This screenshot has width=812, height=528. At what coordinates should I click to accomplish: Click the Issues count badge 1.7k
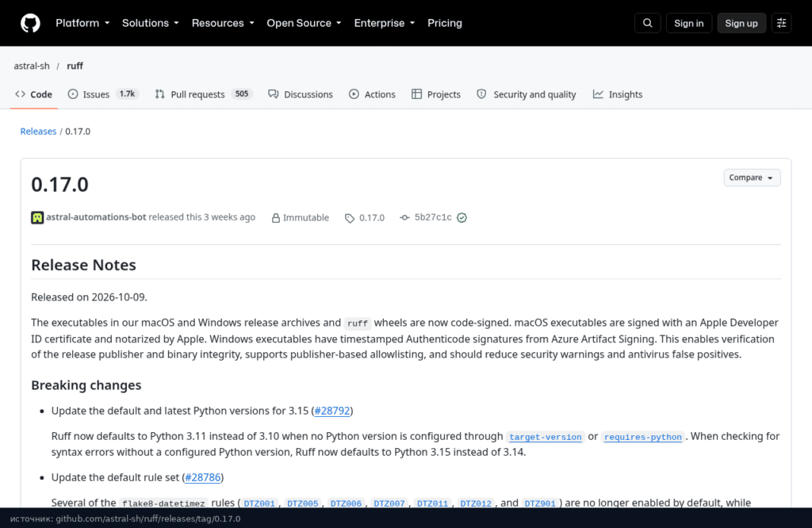coord(127,94)
